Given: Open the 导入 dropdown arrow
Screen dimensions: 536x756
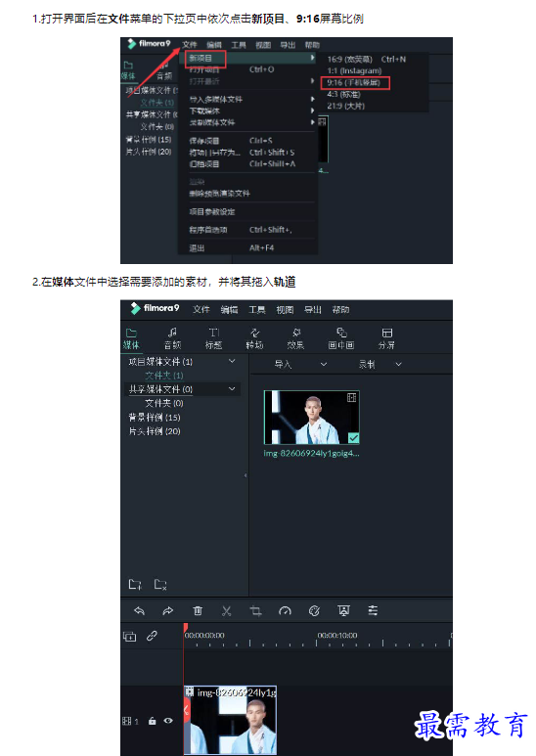Looking at the screenshot, I should (324, 365).
